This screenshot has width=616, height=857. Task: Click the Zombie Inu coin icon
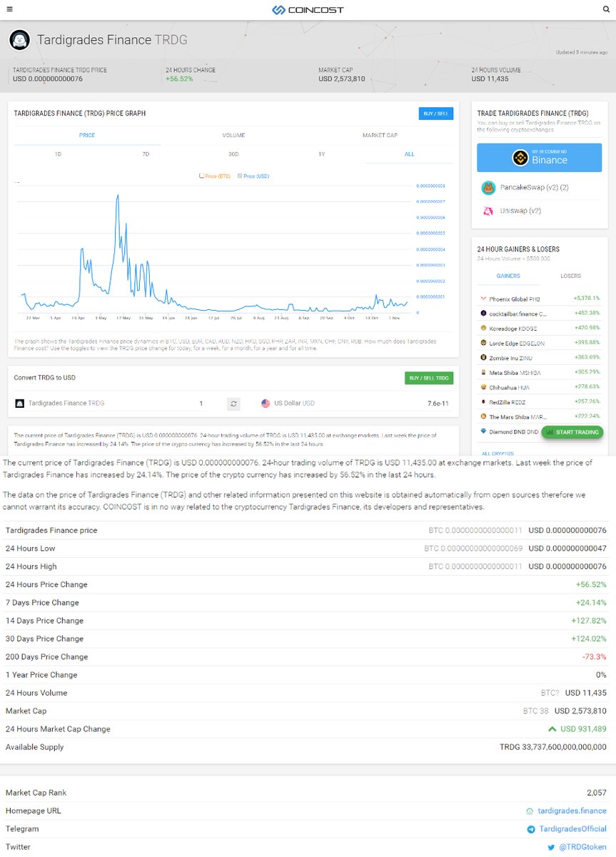[x=483, y=357]
